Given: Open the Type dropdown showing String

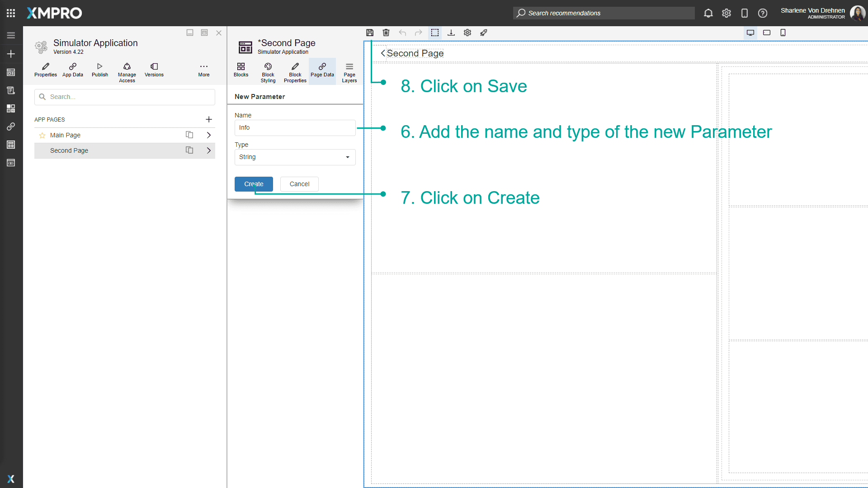Looking at the screenshot, I should [x=295, y=157].
